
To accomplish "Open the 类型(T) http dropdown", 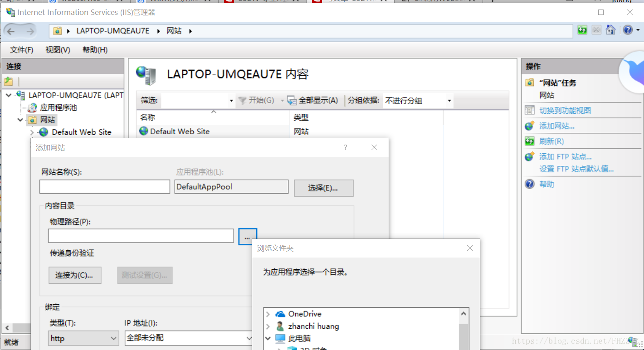I will 84,338.
